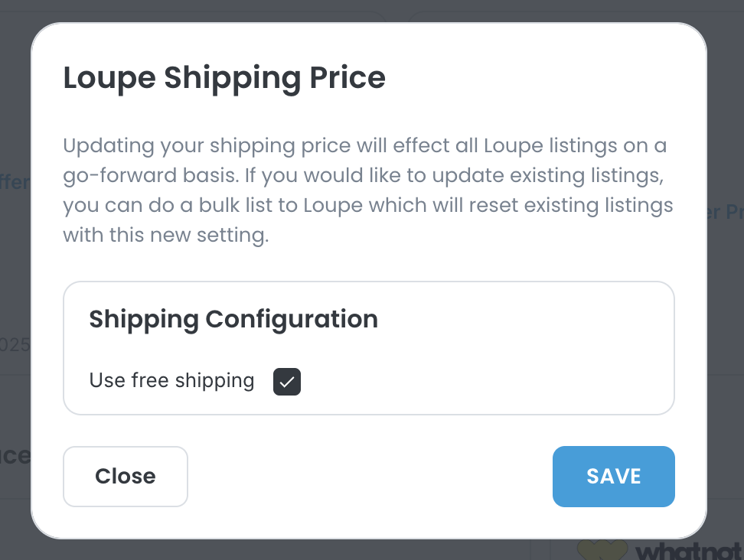Click the 'Shipping Configuration' heading
This screenshot has width=744, height=560.
pos(233,319)
